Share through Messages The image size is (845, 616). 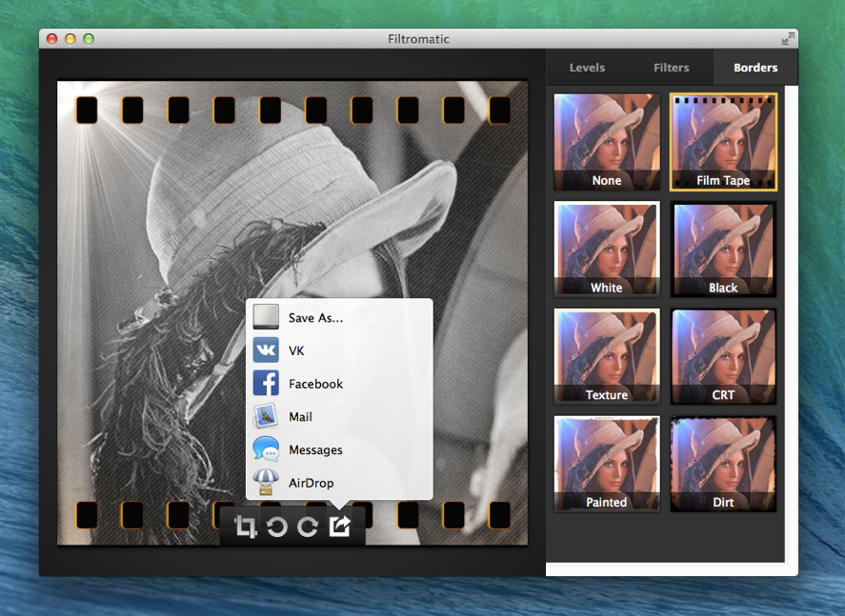click(x=314, y=450)
